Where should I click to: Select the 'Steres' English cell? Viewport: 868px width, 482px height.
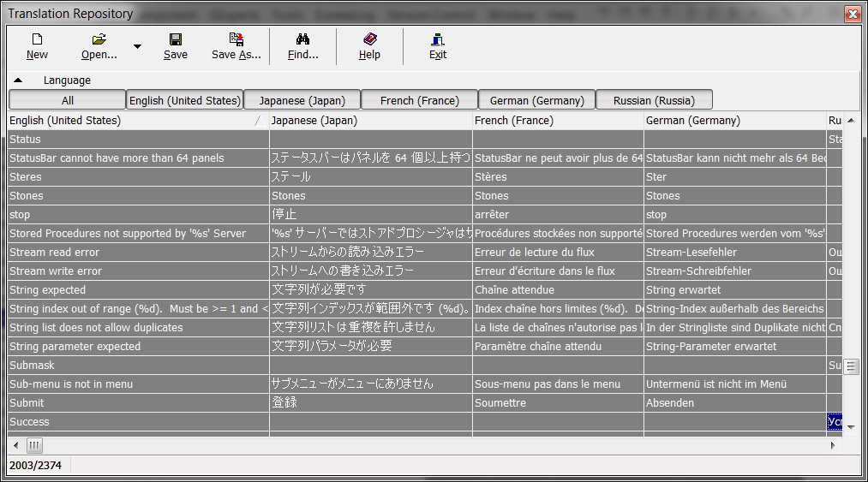[139, 177]
